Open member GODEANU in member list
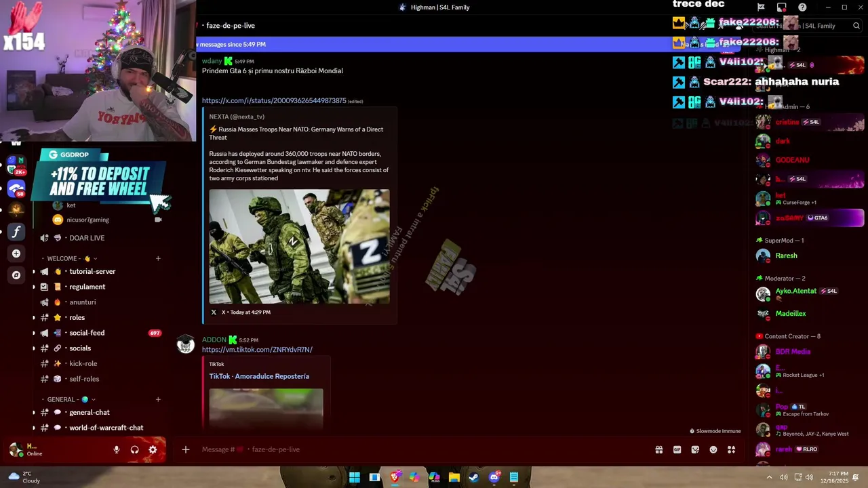This screenshot has width=868, height=488. pyautogui.click(x=793, y=160)
